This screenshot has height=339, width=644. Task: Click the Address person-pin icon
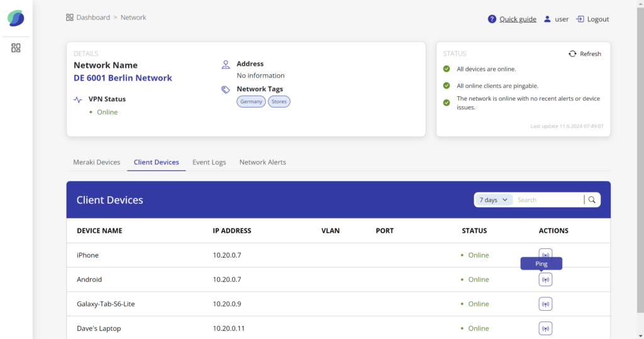[x=226, y=65]
